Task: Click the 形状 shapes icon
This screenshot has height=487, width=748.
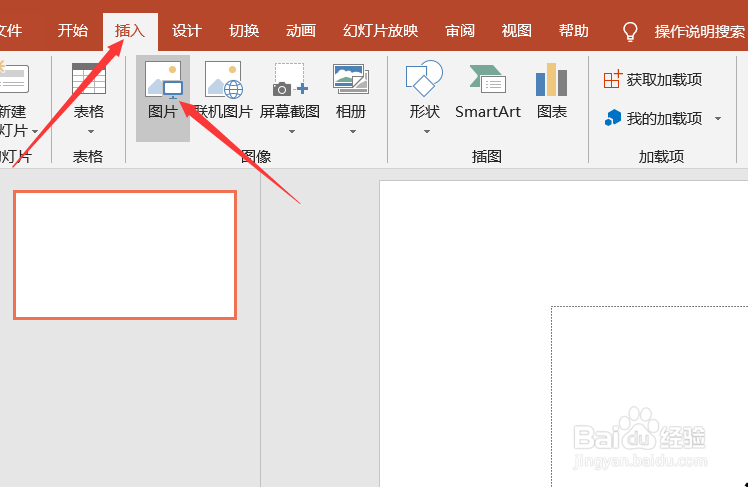Action: click(424, 79)
